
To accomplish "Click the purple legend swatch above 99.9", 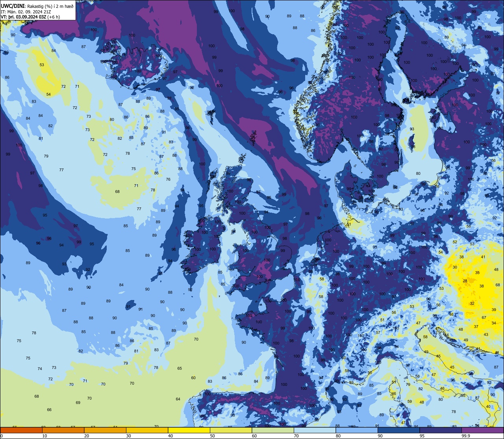I will click(482, 430).
